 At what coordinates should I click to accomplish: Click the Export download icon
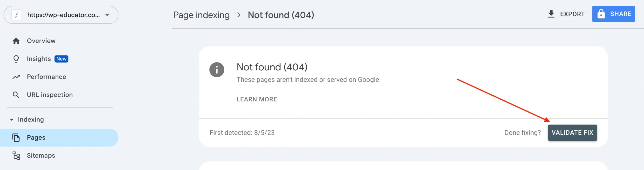click(x=551, y=14)
